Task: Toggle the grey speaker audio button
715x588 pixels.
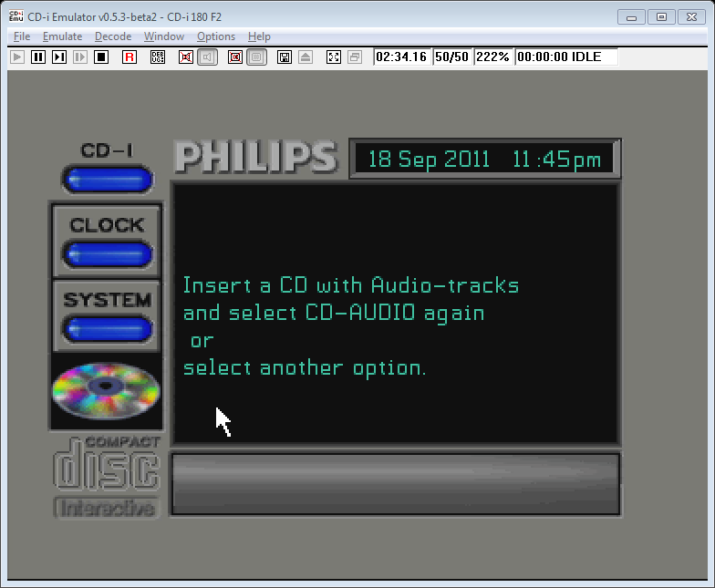Action: pyautogui.click(x=207, y=57)
